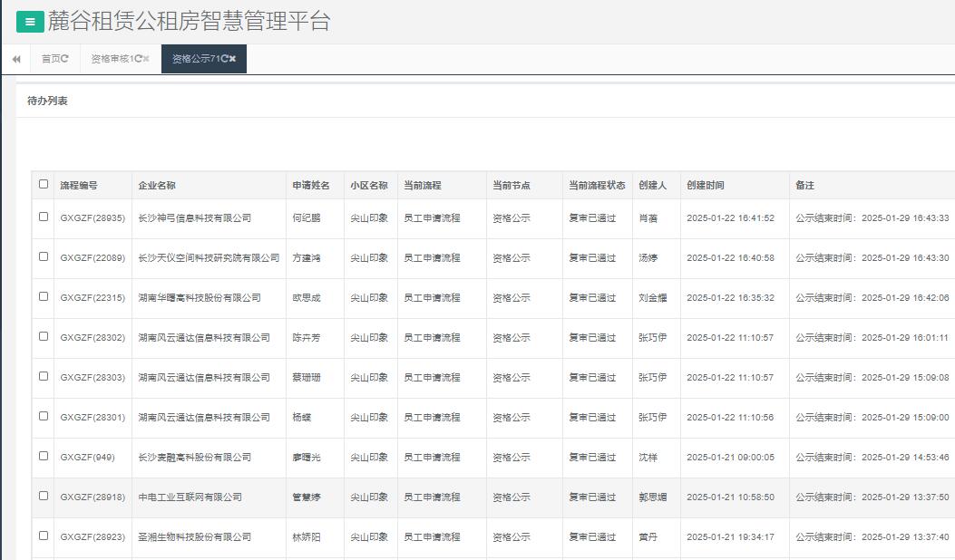Screen dimensions: 955x560
Task: Click the 流程编号 column header
Action: [x=79, y=185]
